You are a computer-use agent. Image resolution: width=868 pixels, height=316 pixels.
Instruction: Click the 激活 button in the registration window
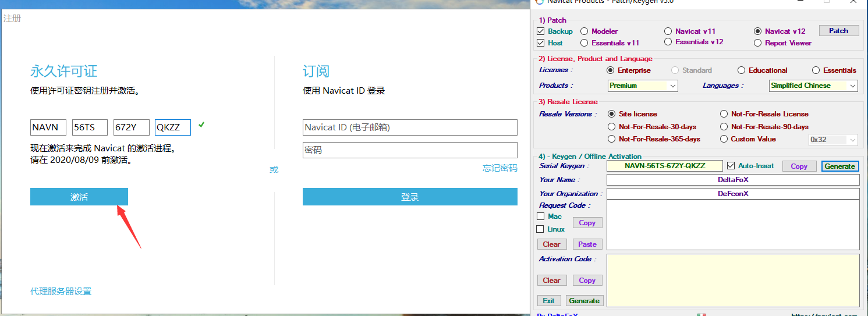(79, 197)
